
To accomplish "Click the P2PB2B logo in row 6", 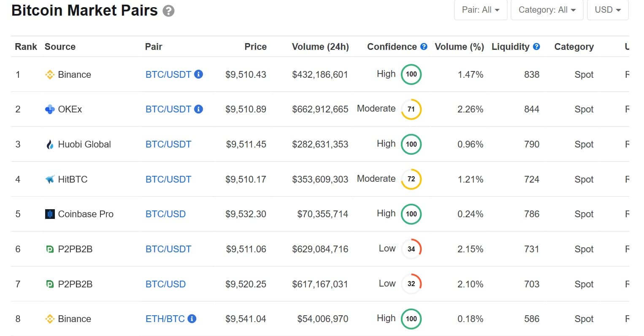I will [50, 249].
